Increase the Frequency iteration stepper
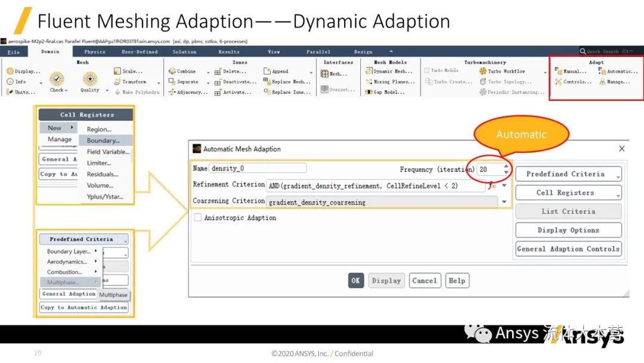644x363 pixels. [506, 166]
